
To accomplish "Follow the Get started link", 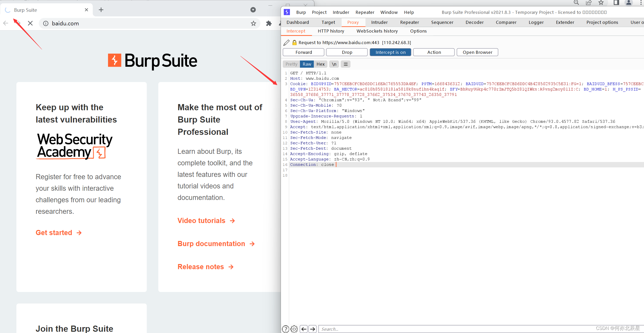I will pyautogui.click(x=59, y=233).
